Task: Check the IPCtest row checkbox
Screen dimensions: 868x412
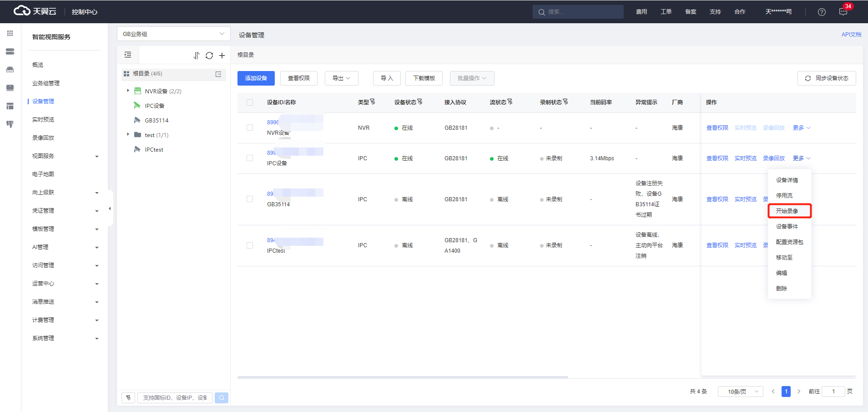Action: tap(250, 245)
